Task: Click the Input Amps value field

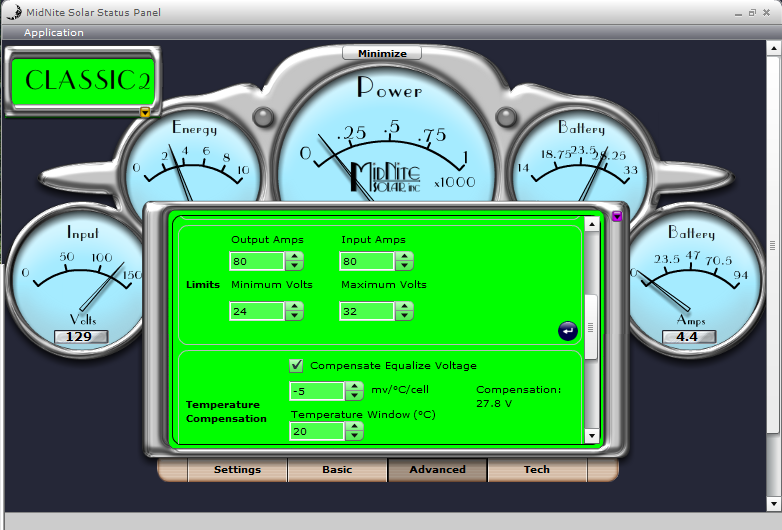Action: click(x=367, y=261)
